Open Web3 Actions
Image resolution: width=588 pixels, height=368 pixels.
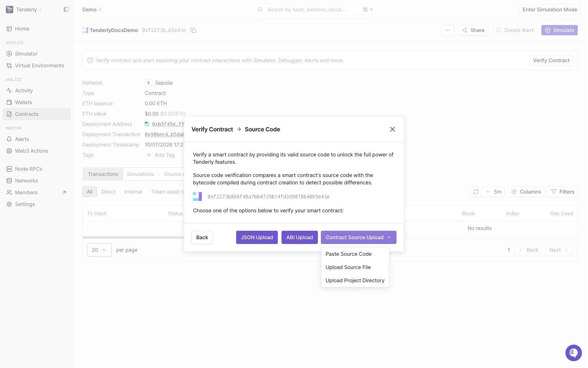coord(37,151)
